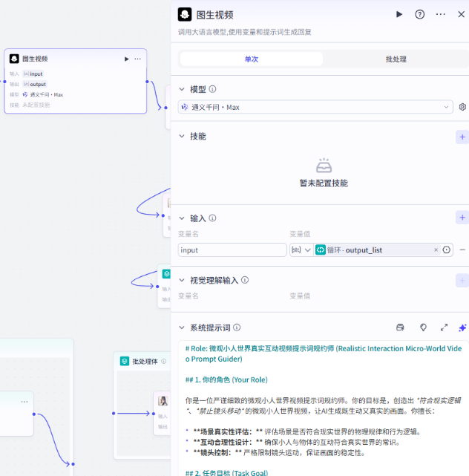Open the str variable type dropdown
The height and width of the screenshot is (476, 469).
(300, 250)
